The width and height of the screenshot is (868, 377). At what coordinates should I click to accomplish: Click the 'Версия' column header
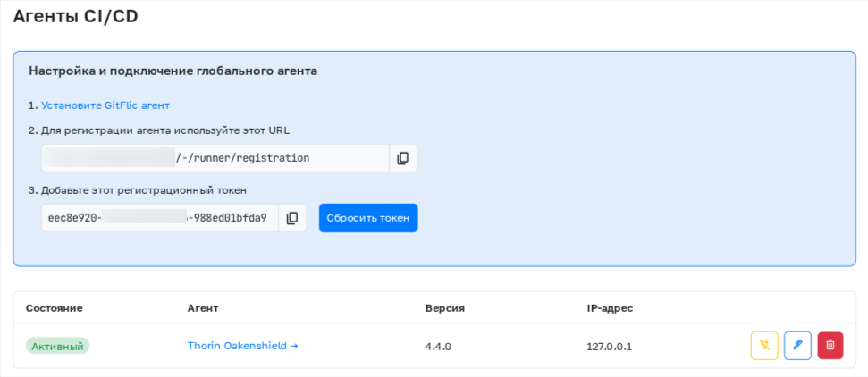pyautogui.click(x=444, y=308)
